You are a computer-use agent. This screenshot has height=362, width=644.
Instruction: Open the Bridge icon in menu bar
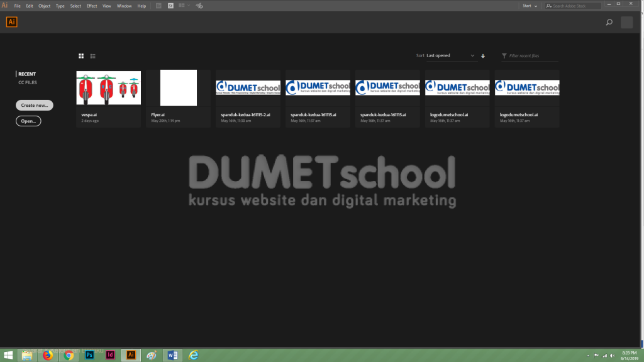(x=158, y=6)
